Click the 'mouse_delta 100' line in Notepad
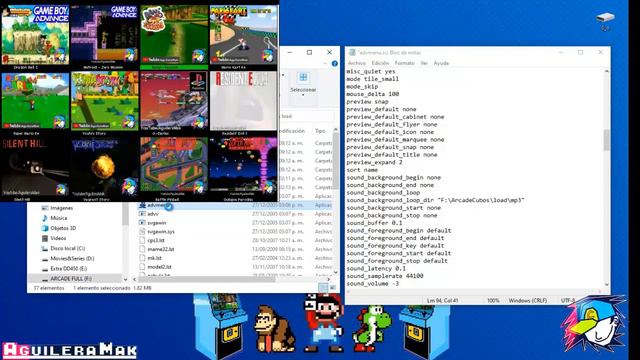 point(372,94)
